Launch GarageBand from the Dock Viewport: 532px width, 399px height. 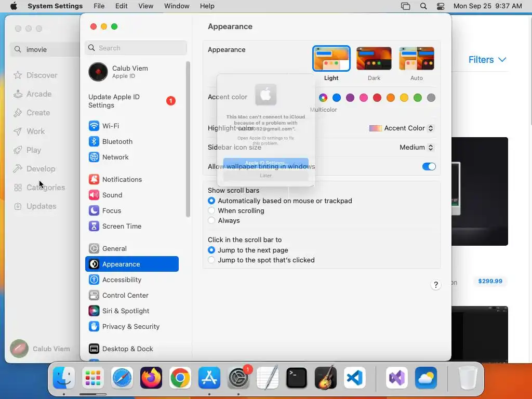(326, 378)
